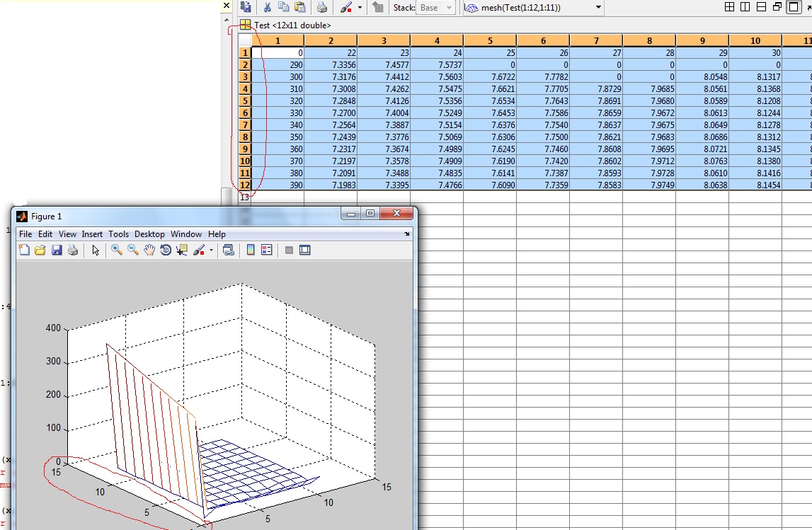Expand the Brush tool color arrow in Figure 1

pos(211,250)
